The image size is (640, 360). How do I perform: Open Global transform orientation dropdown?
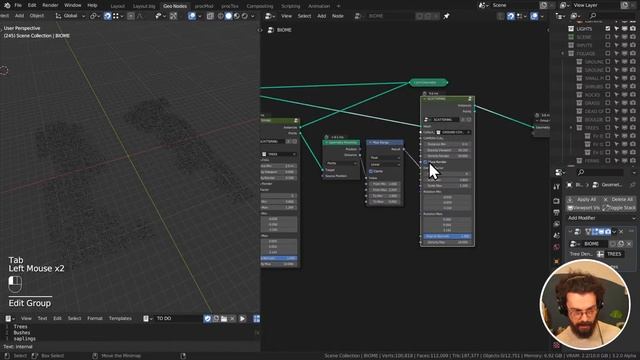point(70,16)
